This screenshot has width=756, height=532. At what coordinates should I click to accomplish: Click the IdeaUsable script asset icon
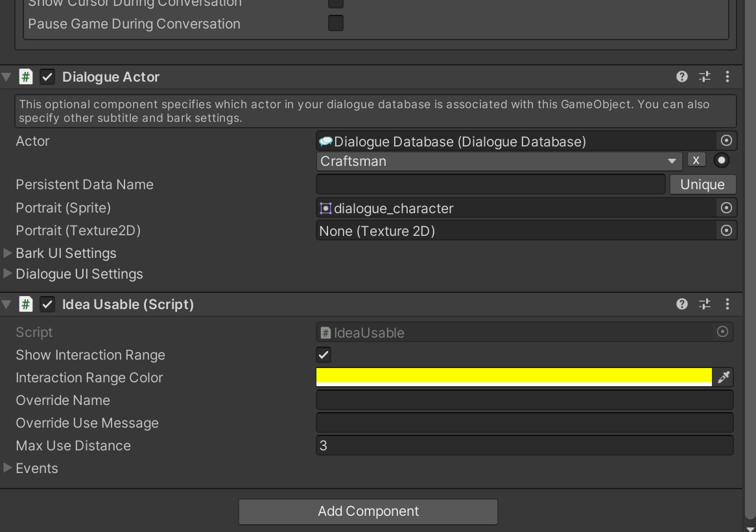325,332
